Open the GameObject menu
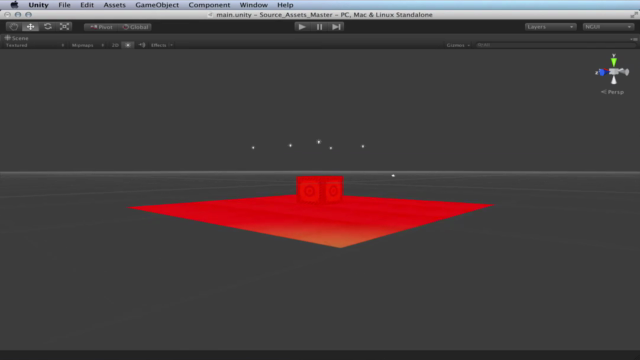640x360 pixels. [157, 5]
